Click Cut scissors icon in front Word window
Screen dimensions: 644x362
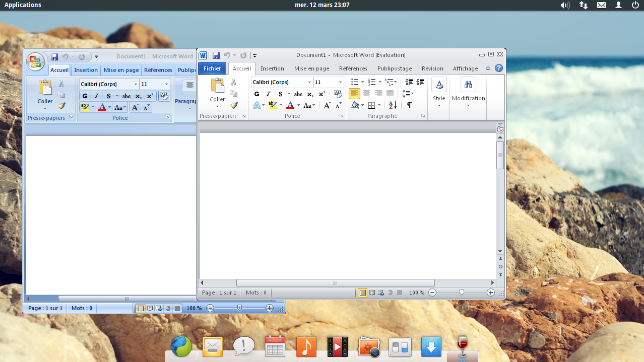(x=234, y=82)
